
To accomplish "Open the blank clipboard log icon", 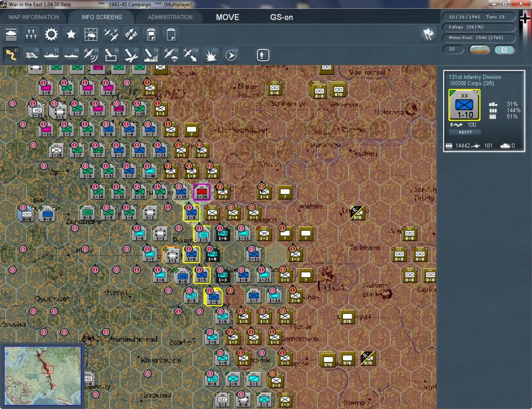I will (171, 34).
